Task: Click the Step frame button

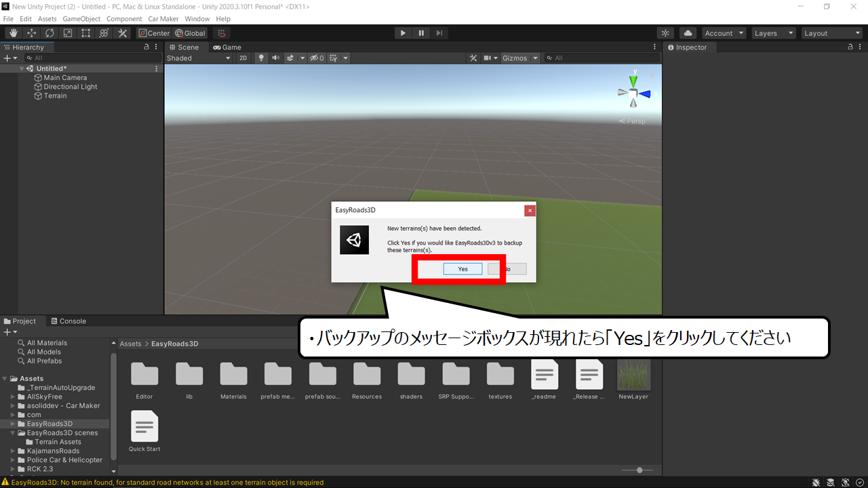Action: pyautogui.click(x=439, y=33)
